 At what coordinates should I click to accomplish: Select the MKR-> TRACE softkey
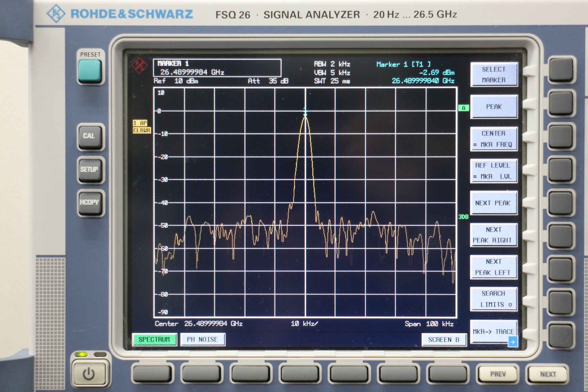pos(494,332)
